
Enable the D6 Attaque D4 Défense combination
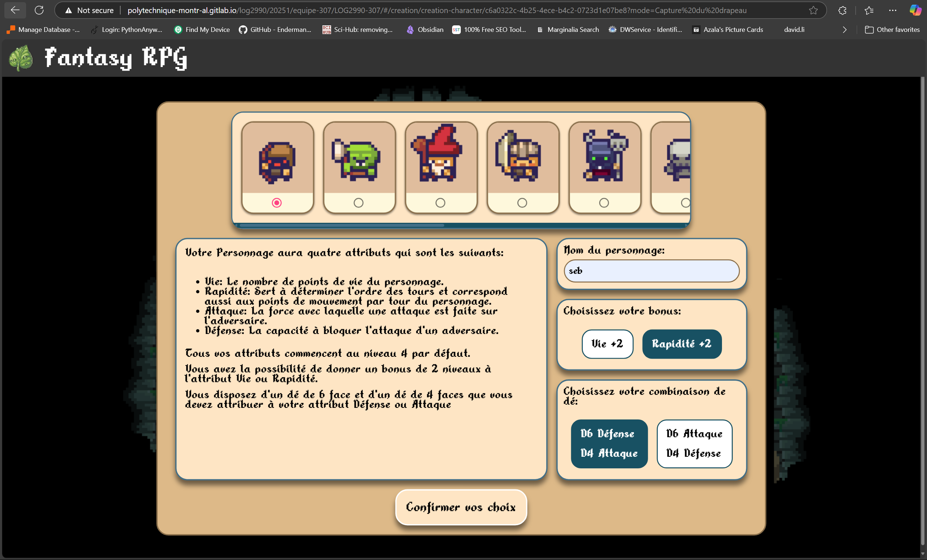694,444
